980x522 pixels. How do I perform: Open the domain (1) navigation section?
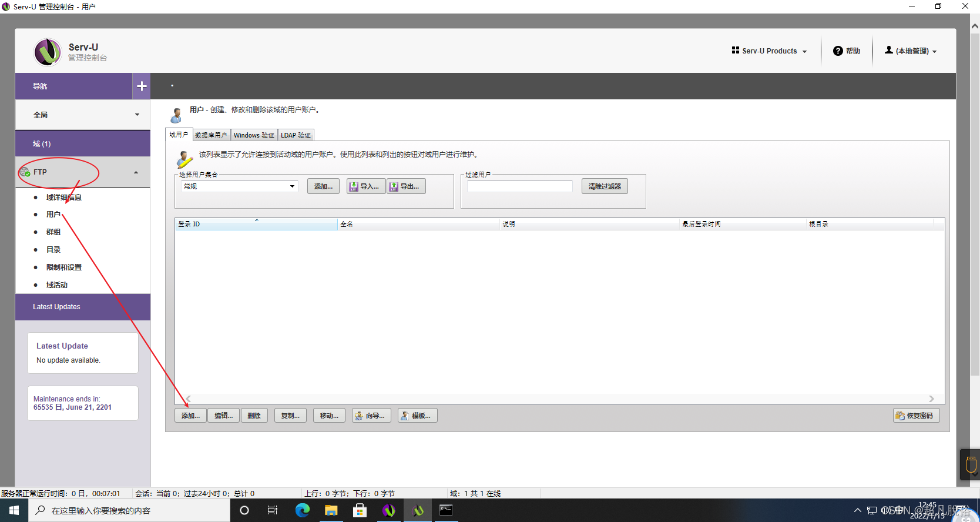tap(83, 143)
